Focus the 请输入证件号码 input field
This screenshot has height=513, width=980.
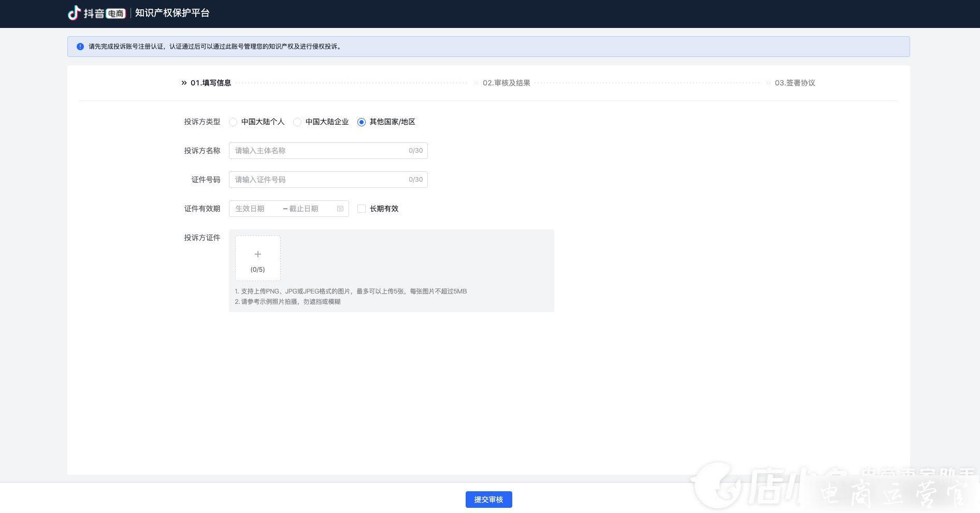(x=328, y=180)
